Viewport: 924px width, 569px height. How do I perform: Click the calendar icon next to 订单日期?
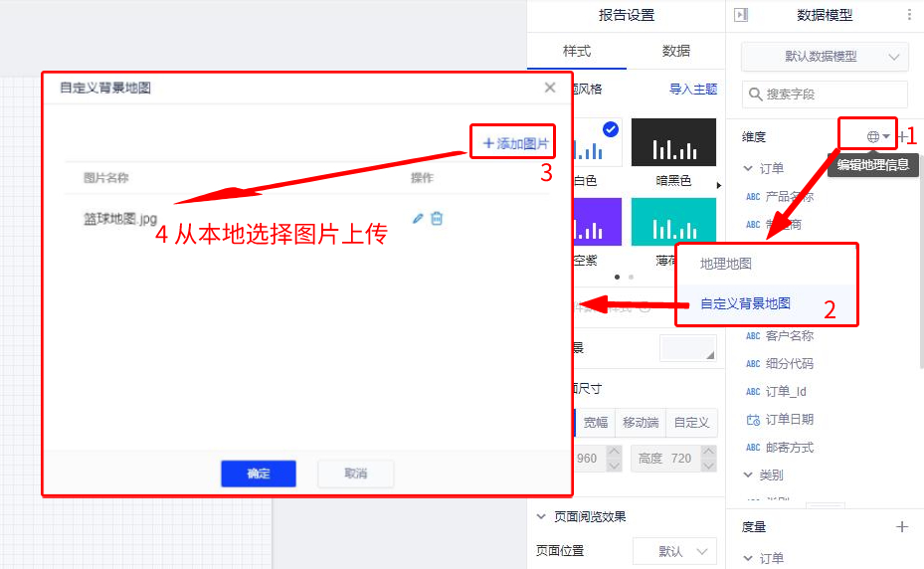click(x=753, y=420)
